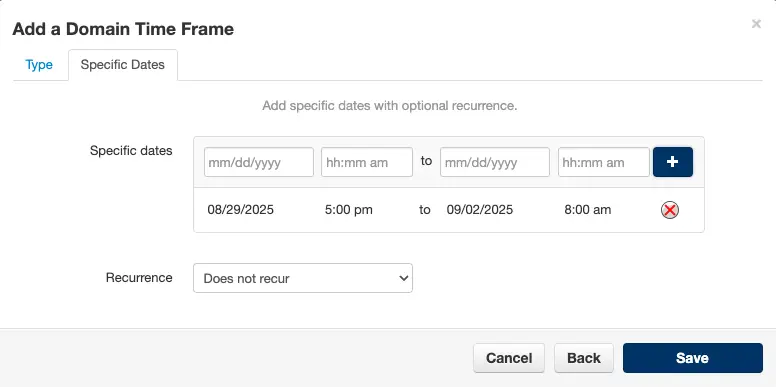Click the Recurrence field label
Viewport: 776px width, 387px height.
tap(139, 278)
